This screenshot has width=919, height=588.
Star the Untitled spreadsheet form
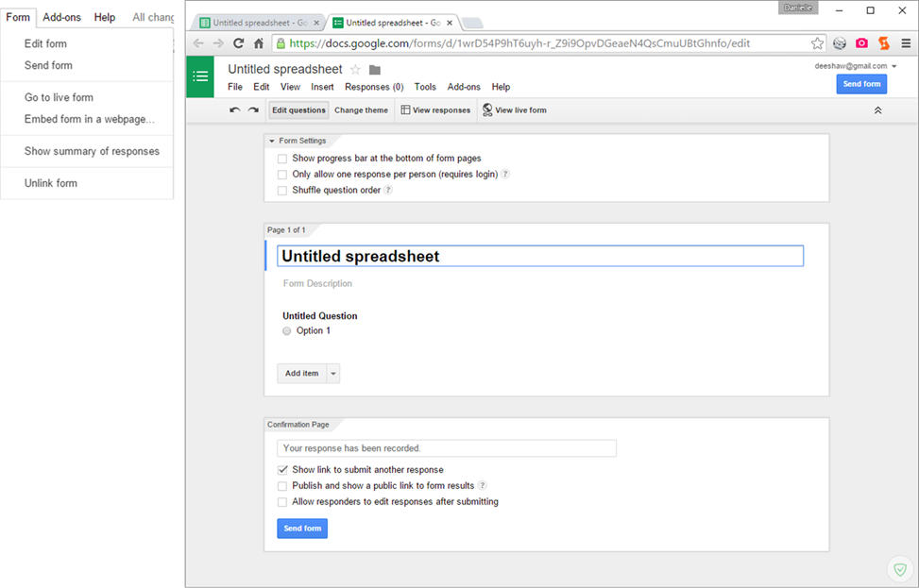point(355,70)
